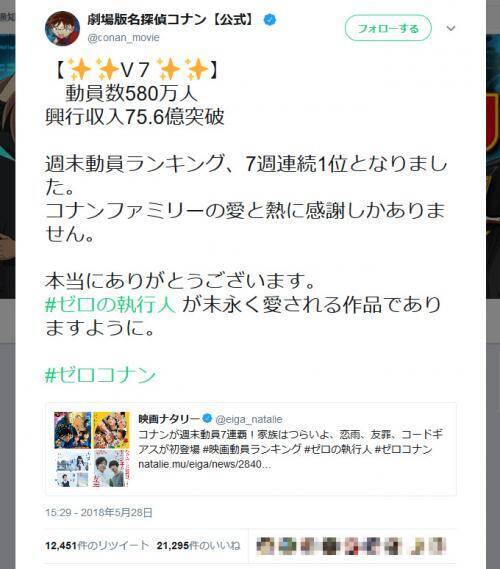
Task: Open the natalie.mu/eiga/news link
Action: click(205, 464)
